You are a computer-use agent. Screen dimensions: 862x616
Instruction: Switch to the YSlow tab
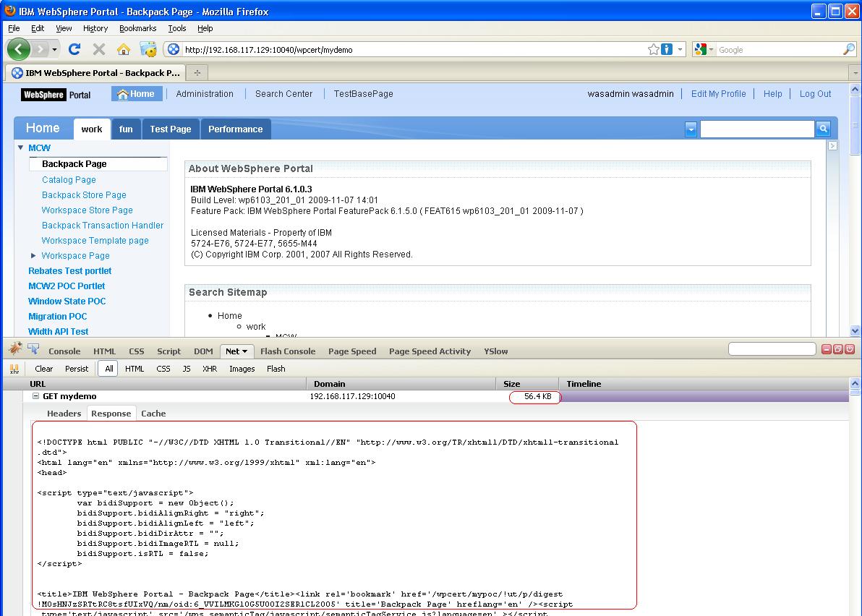496,351
